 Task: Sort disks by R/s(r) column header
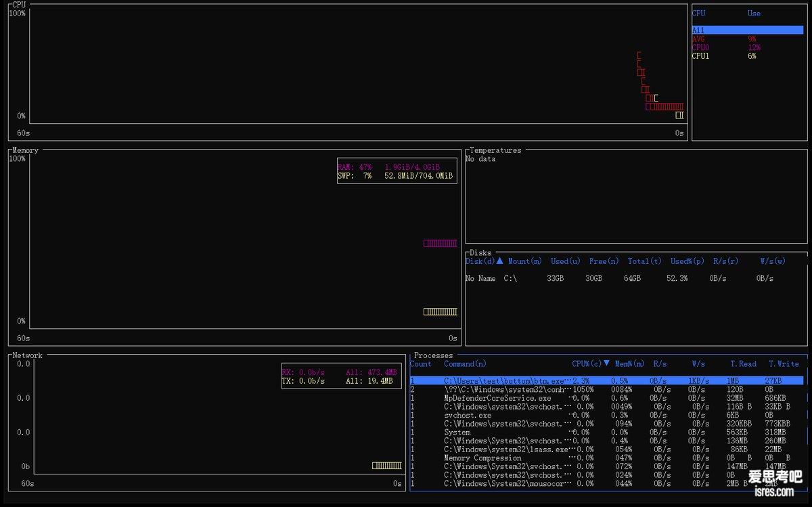click(x=726, y=261)
